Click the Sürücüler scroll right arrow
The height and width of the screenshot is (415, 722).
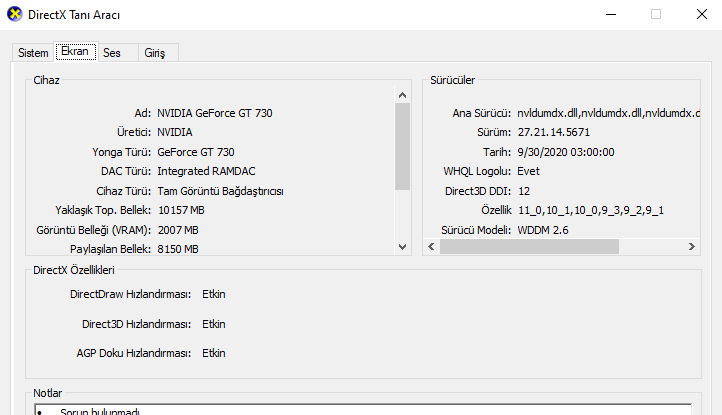[692, 247]
